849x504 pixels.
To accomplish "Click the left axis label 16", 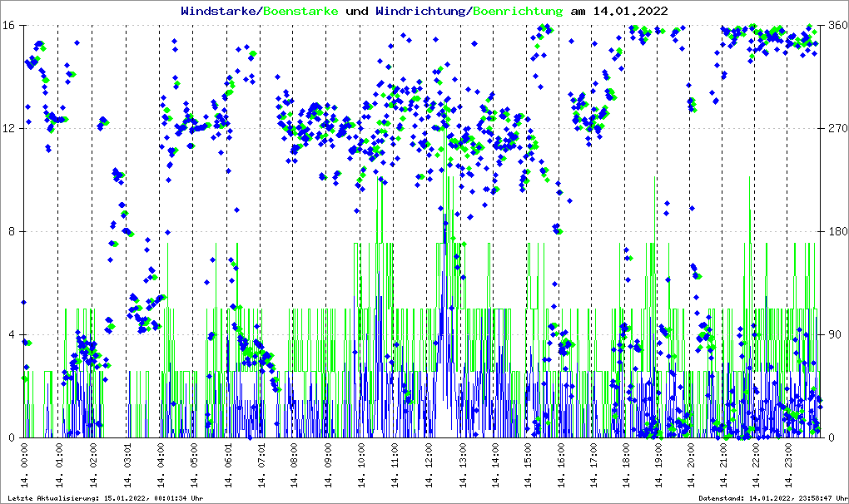I will pyautogui.click(x=9, y=26).
